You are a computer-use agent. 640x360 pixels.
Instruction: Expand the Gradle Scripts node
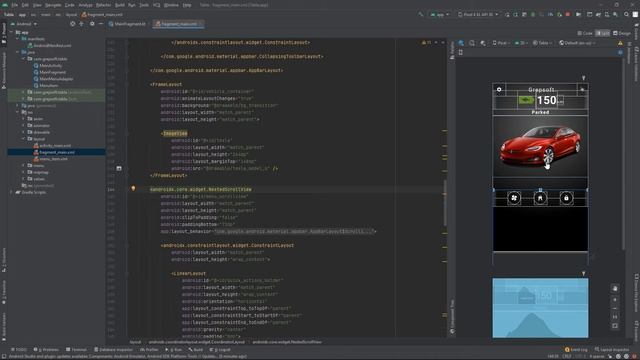pyautogui.click(x=11, y=192)
